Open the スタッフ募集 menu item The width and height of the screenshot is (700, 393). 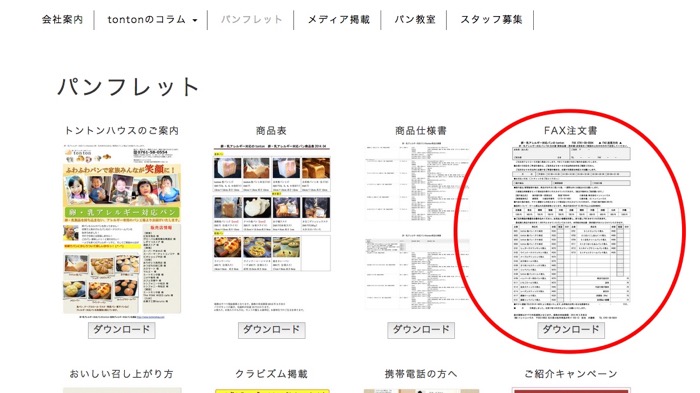pos(491,20)
